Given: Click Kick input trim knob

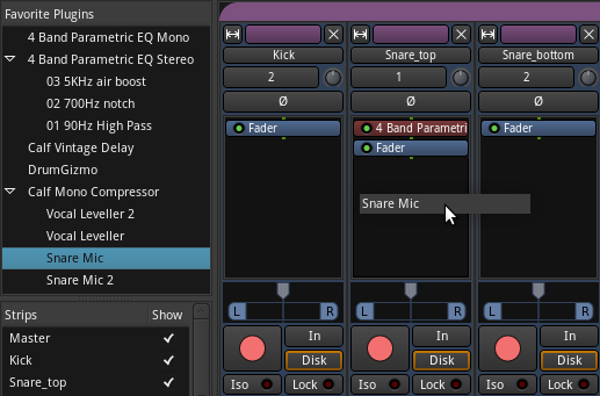Looking at the screenshot, I should [333, 78].
